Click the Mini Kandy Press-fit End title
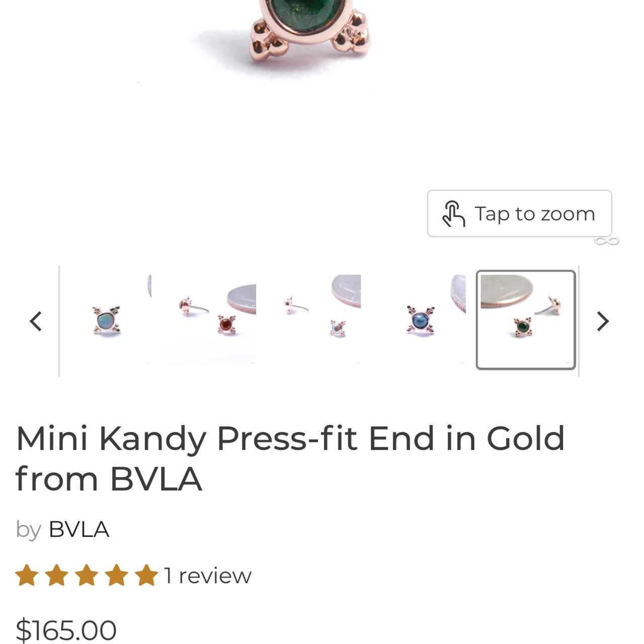644x644 pixels. (290, 458)
